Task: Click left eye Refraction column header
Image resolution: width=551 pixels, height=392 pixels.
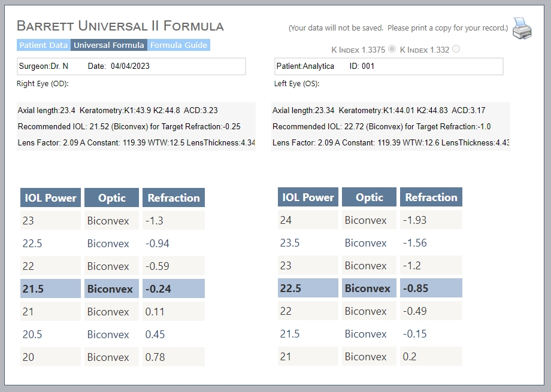Action: pyautogui.click(x=431, y=197)
